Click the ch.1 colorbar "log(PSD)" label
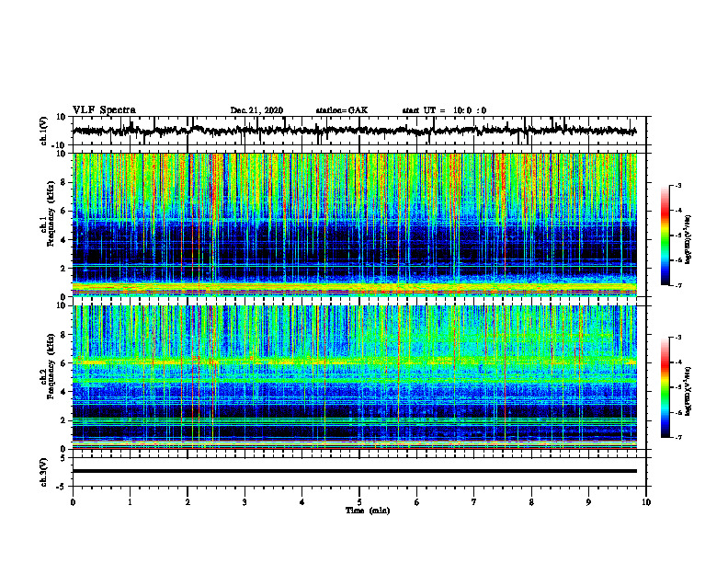This screenshot has width=728, height=563. [688, 240]
